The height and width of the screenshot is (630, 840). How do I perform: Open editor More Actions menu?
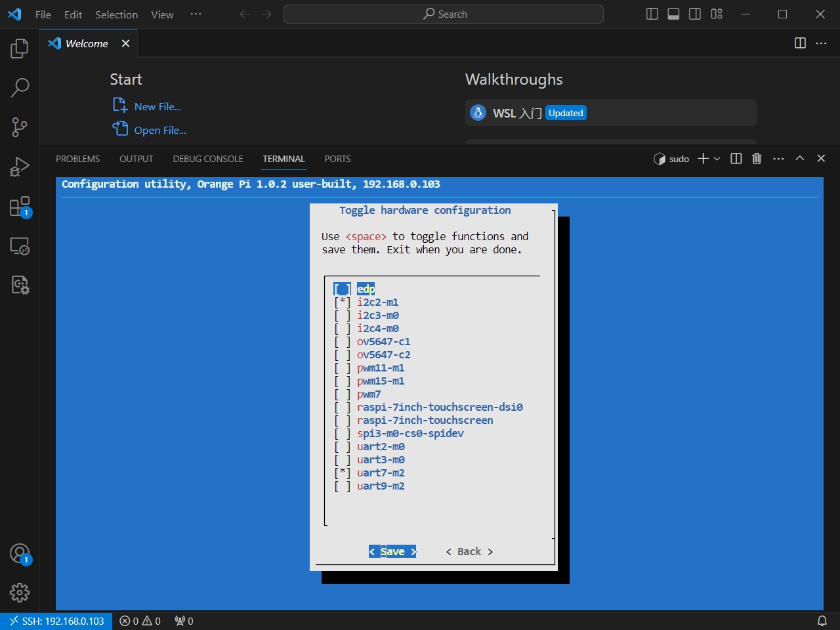click(822, 43)
